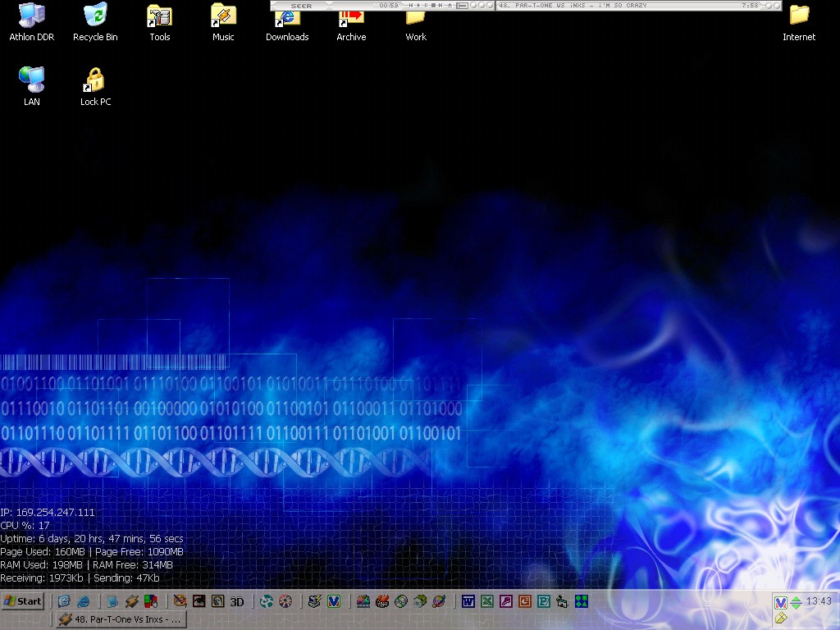Image resolution: width=840 pixels, height=630 pixels.
Task: Click the 3D Quick Launch icon
Action: click(237, 601)
